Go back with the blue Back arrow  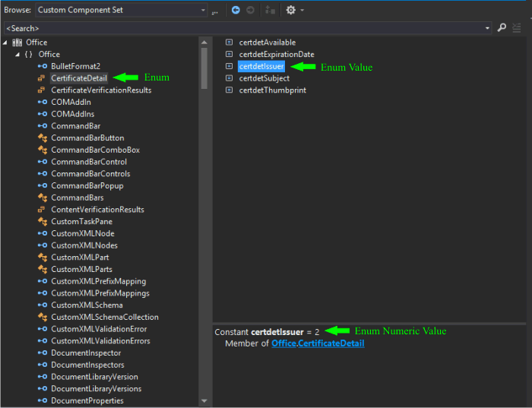(x=236, y=10)
